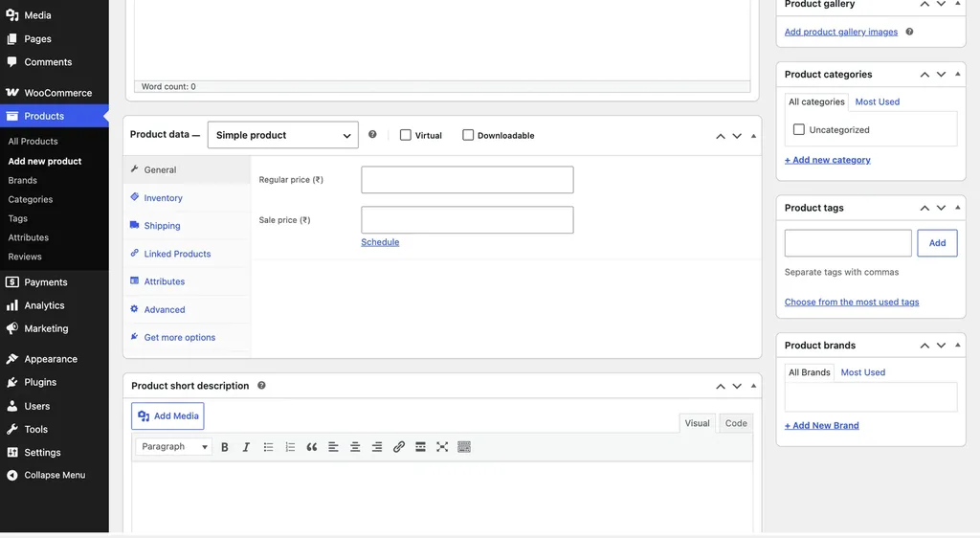This screenshot has width=980, height=538.
Task: Toggle the Product categories panel
Action: [957, 75]
